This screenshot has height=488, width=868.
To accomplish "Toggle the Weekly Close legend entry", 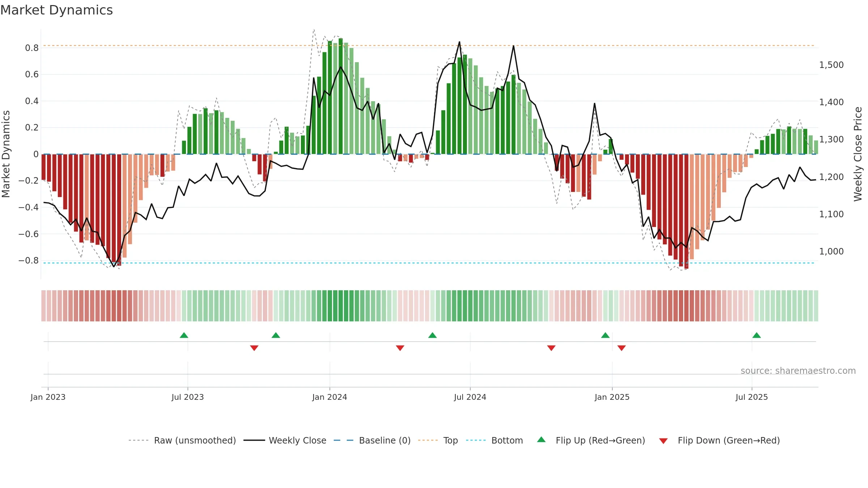I will click(285, 440).
